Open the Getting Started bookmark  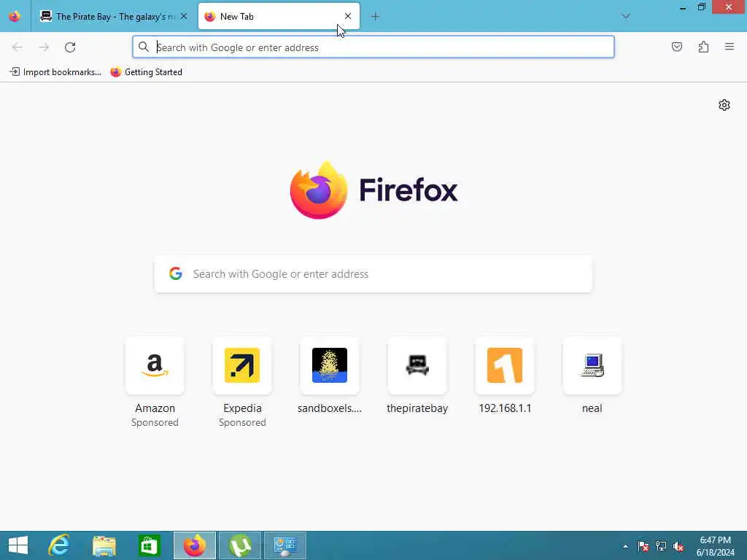(146, 72)
